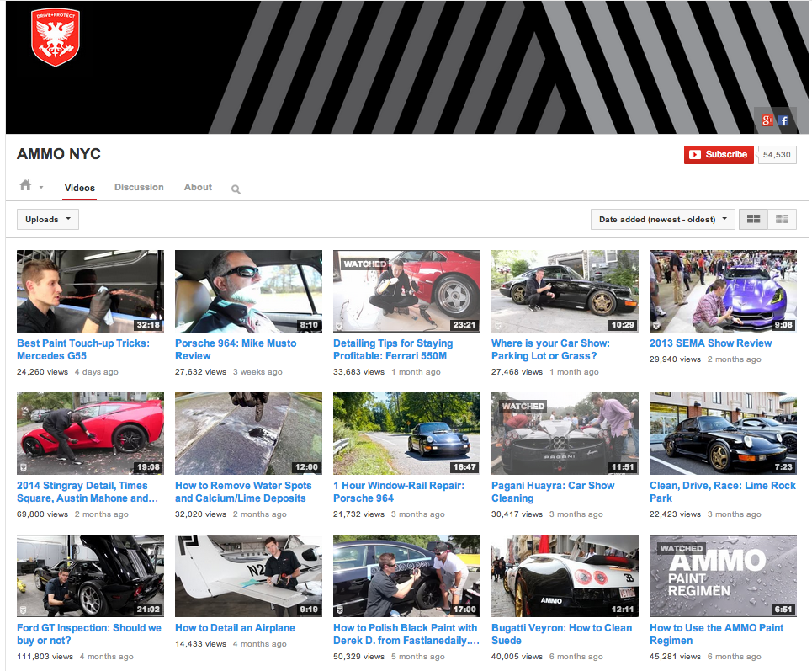Subscribe to the AMMO NYC channel
This screenshot has width=812, height=671.
[x=719, y=154]
